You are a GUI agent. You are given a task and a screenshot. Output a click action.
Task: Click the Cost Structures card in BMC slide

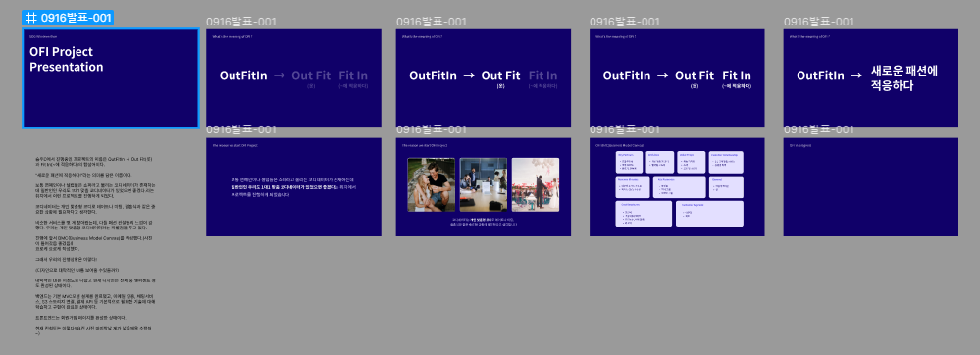(644, 214)
